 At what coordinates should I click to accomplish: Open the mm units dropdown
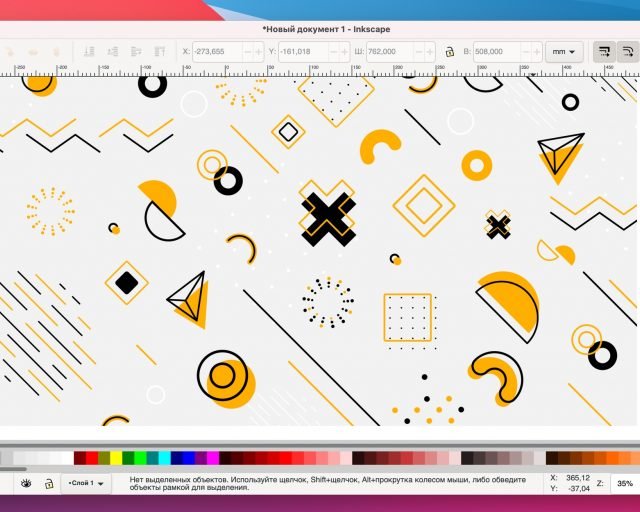[x=564, y=52]
